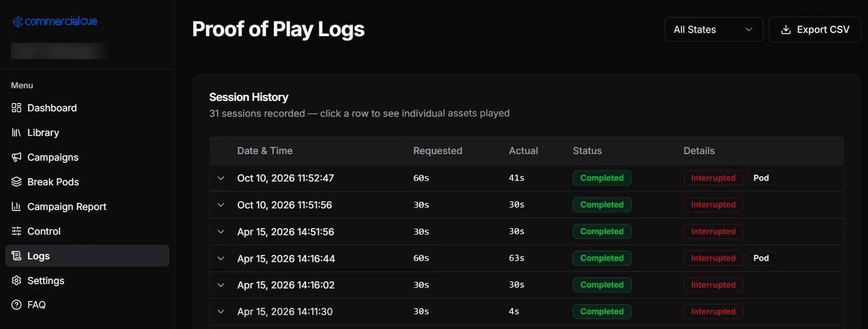Open Campaigns in the sidebar
Viewport: 868px width, 329px height.
click(87, 157)
